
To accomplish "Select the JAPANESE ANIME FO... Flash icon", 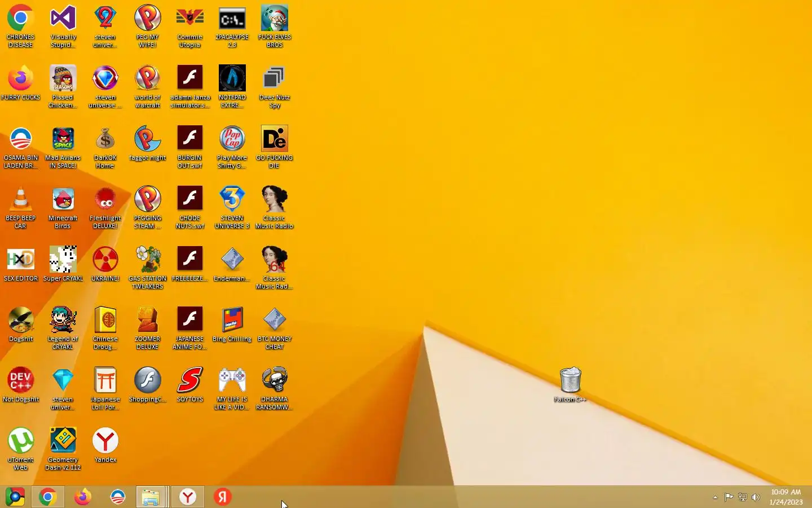I will [189, 328].
